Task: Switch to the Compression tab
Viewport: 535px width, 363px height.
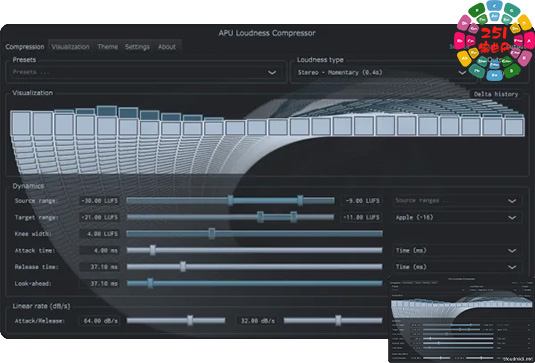Action: (x=25, y=47)
